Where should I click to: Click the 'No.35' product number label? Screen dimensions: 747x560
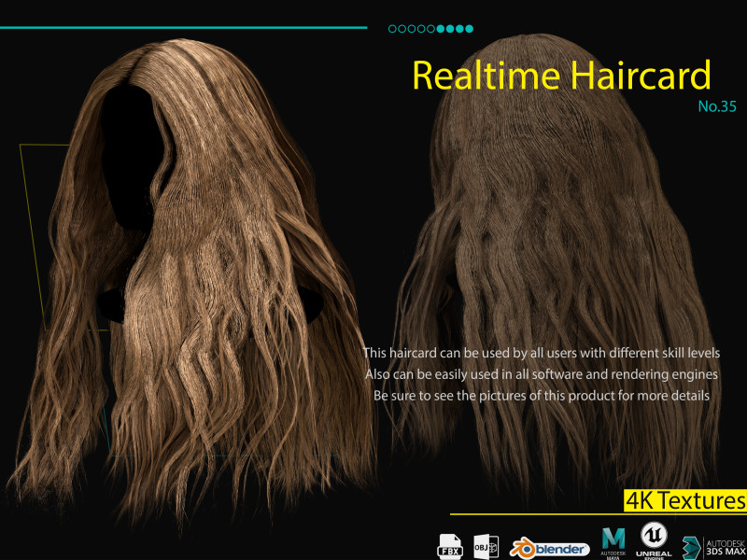click(717, 106)
